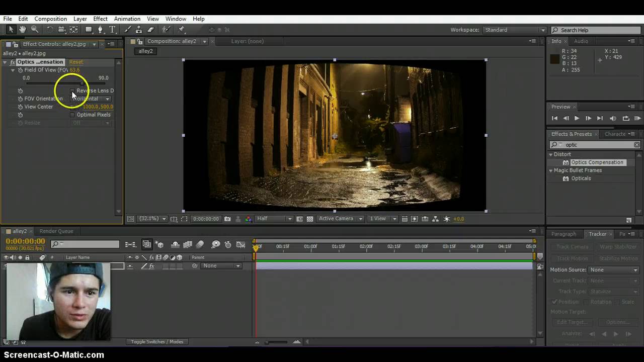The image size is (644, 362).
Task: Select the Zoom magnifier tool
Action: click(35, 30)
